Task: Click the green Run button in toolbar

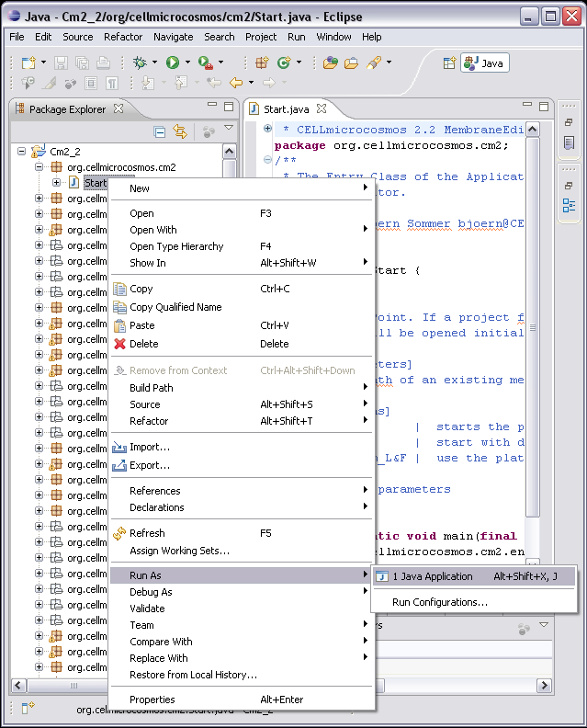Action: (x=172, y=63)
